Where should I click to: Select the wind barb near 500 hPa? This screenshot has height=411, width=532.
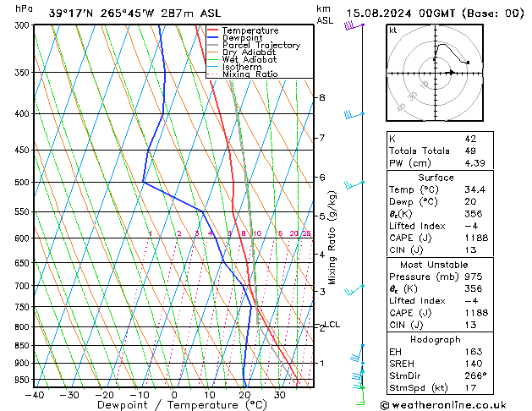(x=354, y=183)
